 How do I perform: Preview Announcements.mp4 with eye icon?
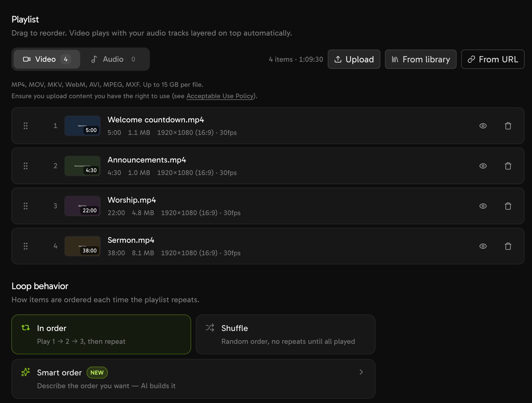click(x=483, y=166)
